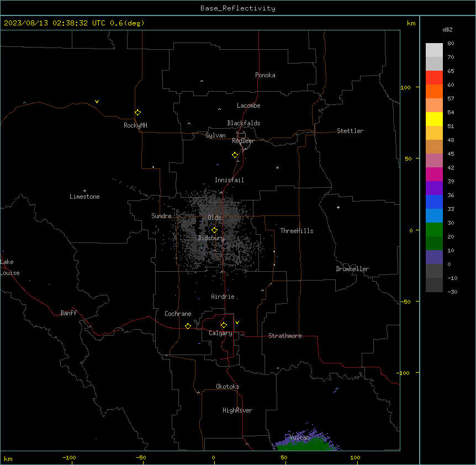476x465 pixels.
Task: Select the red 65 dBZ legend swatch
Action: pos(434,77)
